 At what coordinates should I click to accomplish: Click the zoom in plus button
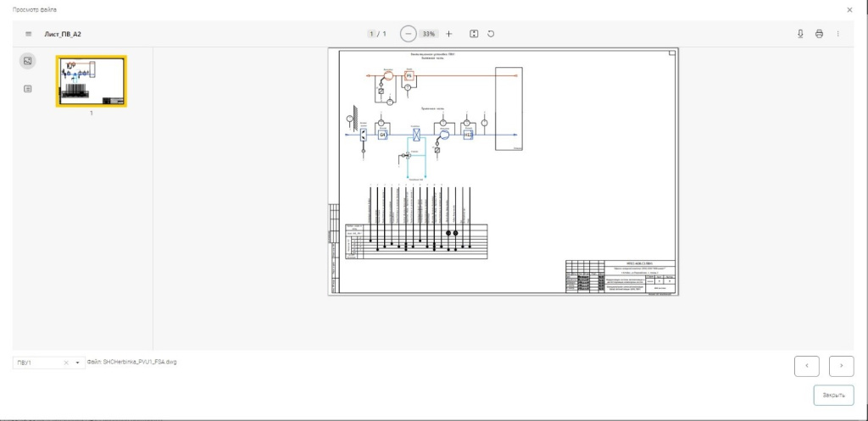coord(449,34)
